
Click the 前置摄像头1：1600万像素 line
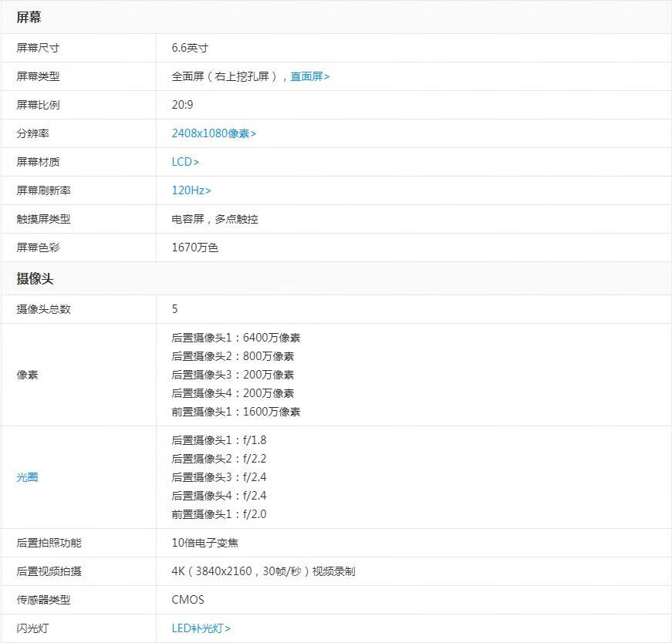coord(235,412)
